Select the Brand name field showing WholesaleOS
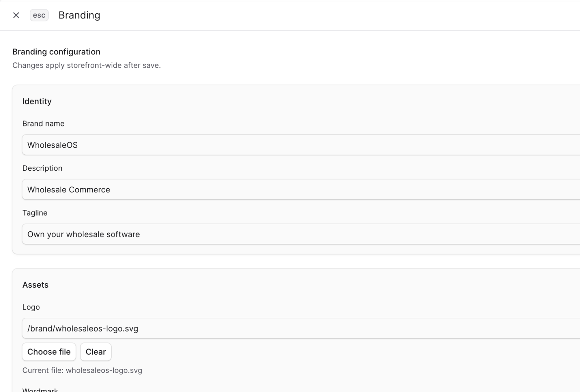Screen dimensions: 580x392 [x=145, y=145]
